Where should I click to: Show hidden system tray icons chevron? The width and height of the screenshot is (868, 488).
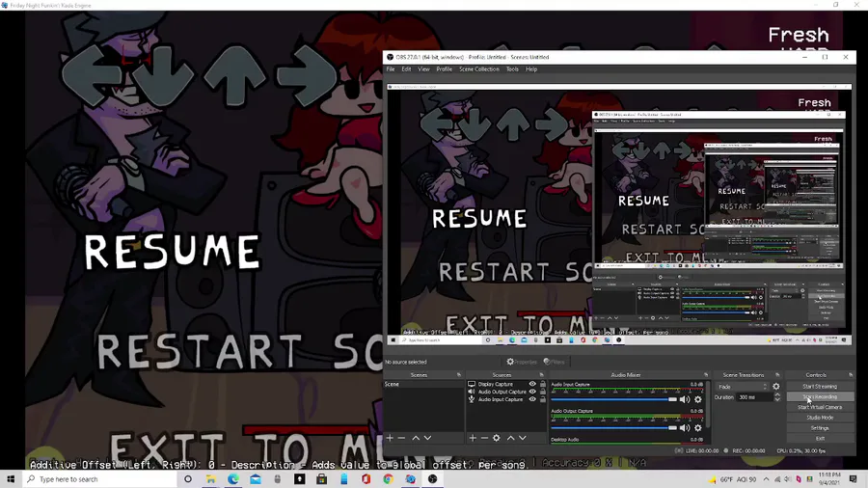click(766, 479)
